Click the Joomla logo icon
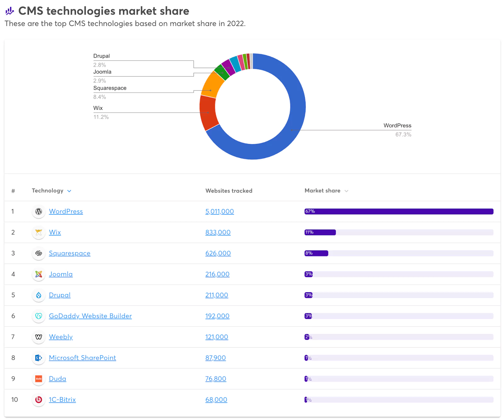 click(x=38, y=274)
